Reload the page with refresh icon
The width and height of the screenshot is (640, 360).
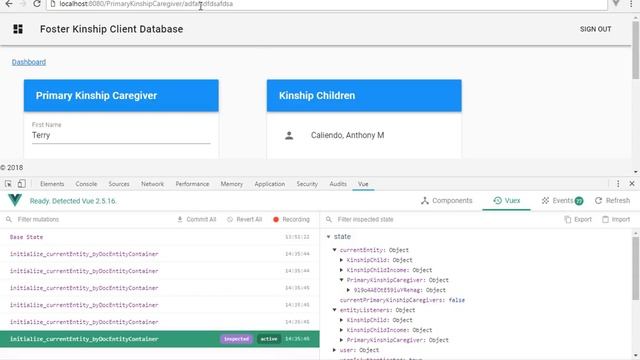click(x=37, y=4)
